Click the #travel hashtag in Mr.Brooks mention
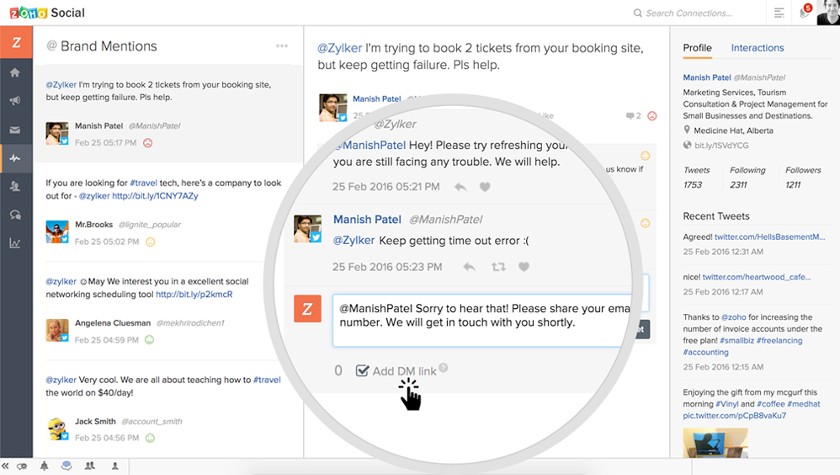Screen dimensions: 840x475 143,183
